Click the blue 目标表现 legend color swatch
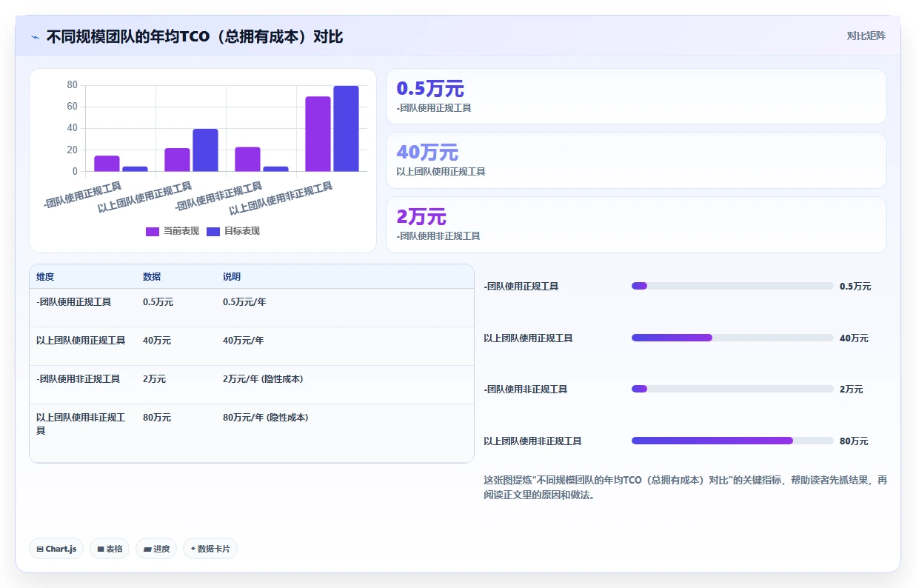The width and height of the screenshot is (916, 588). coord(213,231)
